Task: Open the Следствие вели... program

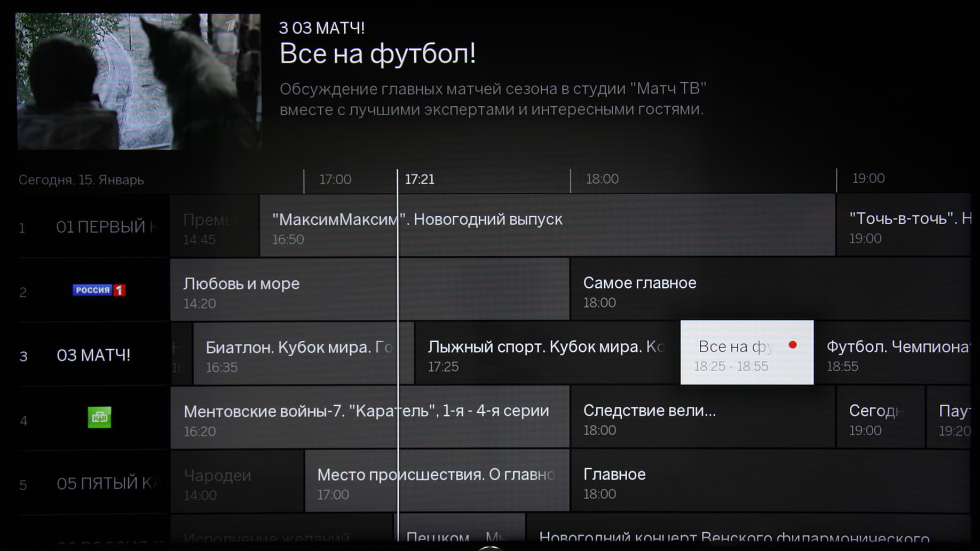Action: click(703, 417)
